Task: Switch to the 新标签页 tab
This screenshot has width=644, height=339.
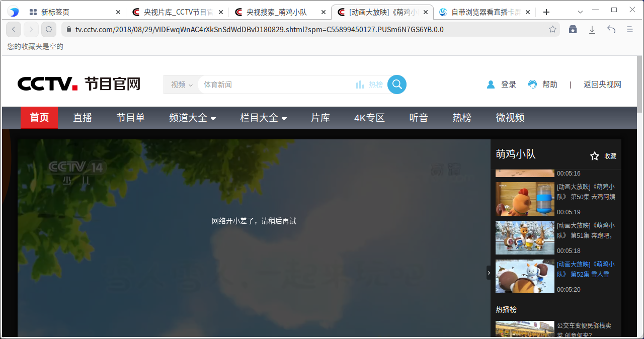Action: (74, 12)
